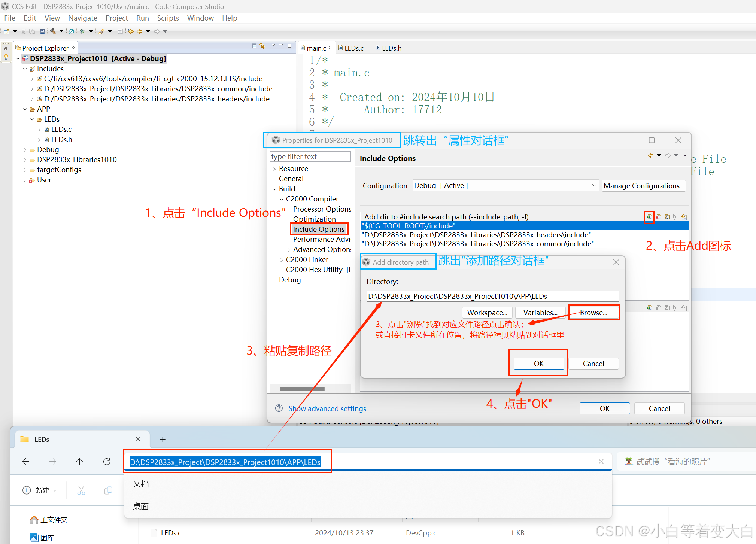Click the Browse... button
756x544 pixels.
point(593,313)
